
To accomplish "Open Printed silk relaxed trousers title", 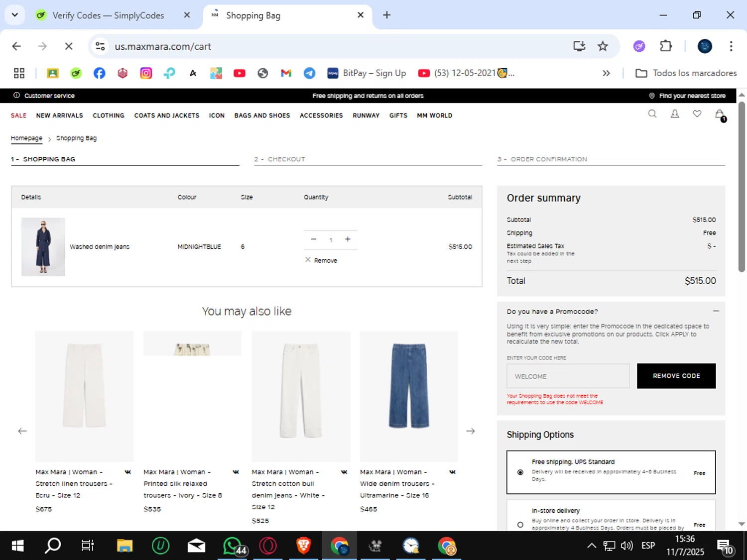I will [183, 483].
